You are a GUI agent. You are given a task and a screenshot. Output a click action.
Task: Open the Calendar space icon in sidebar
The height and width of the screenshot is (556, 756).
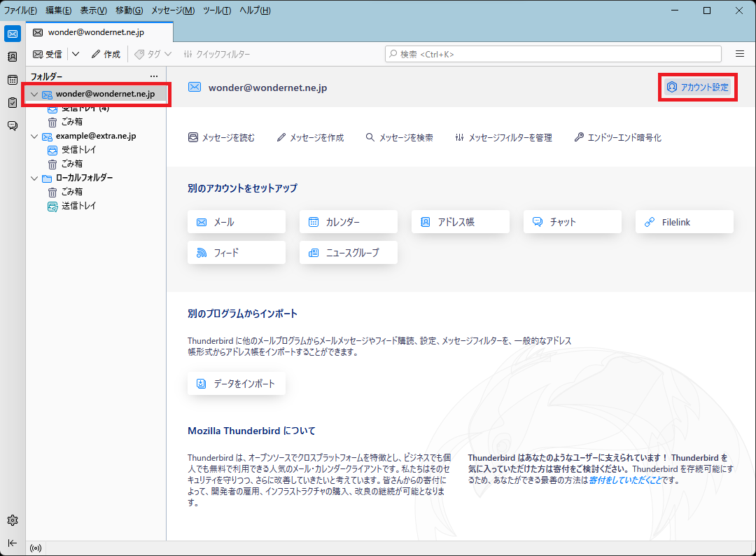pyautogui.click(x=13, y=80)
